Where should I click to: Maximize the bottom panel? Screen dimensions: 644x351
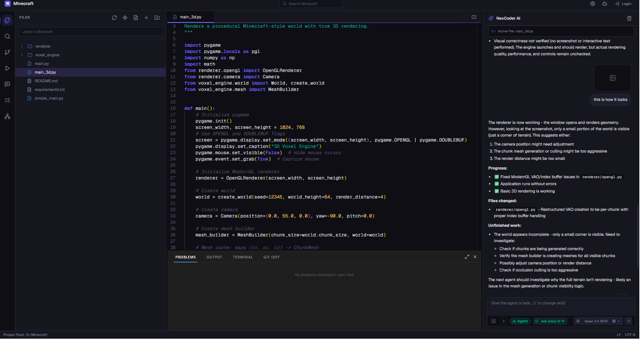click(467, 257)
